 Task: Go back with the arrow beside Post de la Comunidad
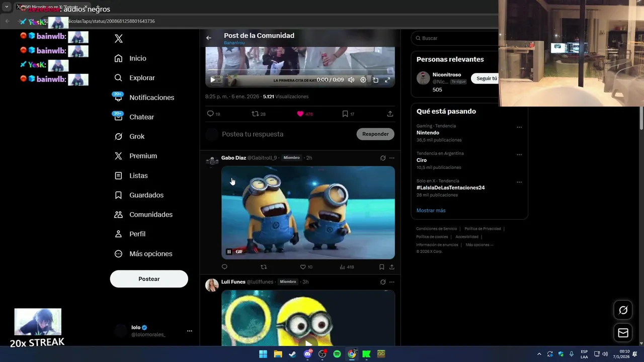click(x=209, y=38)
